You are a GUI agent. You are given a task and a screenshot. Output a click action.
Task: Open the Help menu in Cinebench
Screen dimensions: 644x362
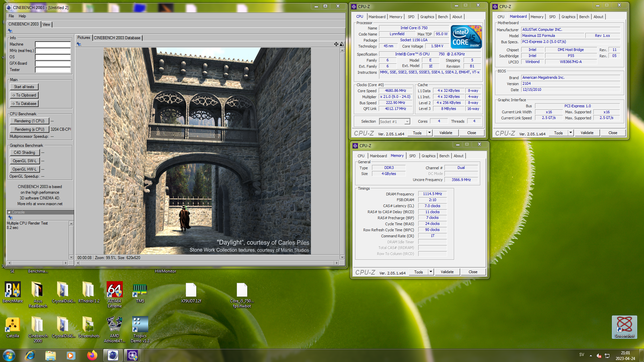[22, 16]
